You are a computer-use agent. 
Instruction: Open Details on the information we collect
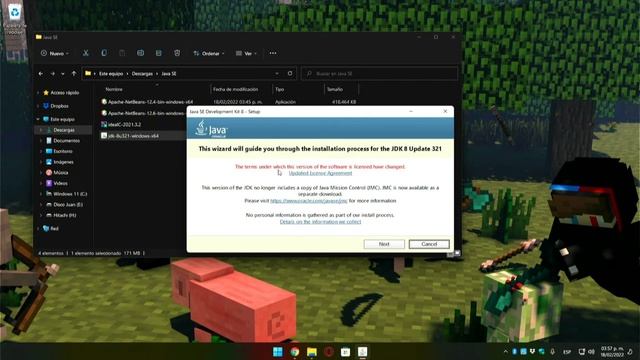320,222
